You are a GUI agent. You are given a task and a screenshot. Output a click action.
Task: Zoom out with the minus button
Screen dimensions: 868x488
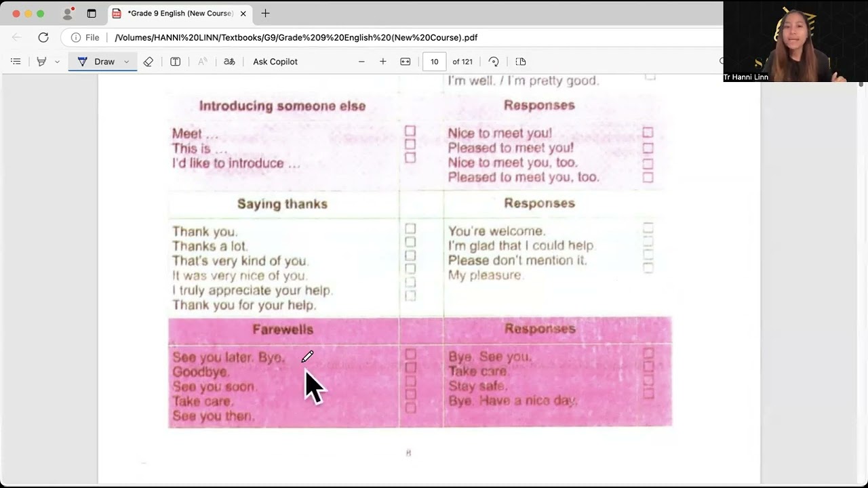pos(361,62)
